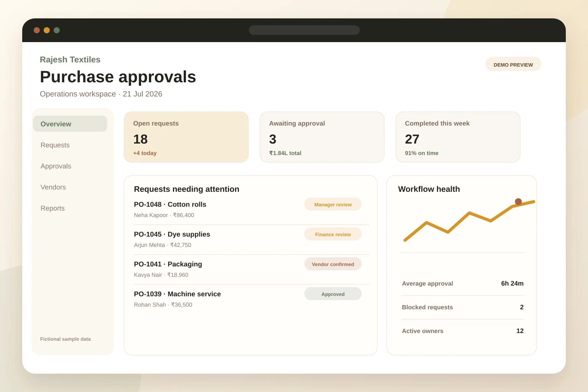This screenshot has width=588, height=392.
Task: Click Arjun Mehta · ₹42,750 detail
Action: point(163,245)
